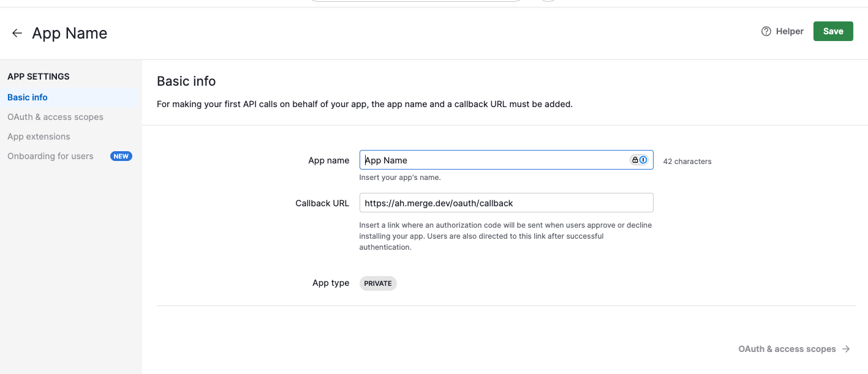Save the app settings
This screenshot has width=868, height=374.
coord(833,31)
